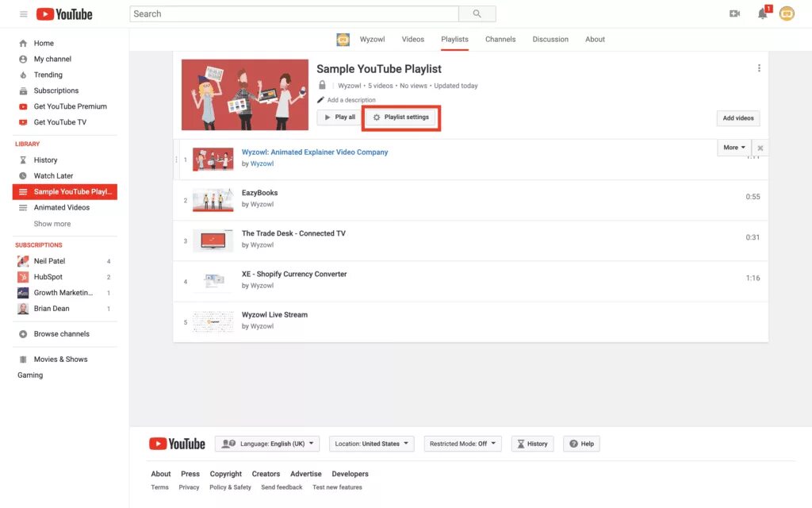Open Playlist settings
The image size is (812, 508).
coord(400,117)
